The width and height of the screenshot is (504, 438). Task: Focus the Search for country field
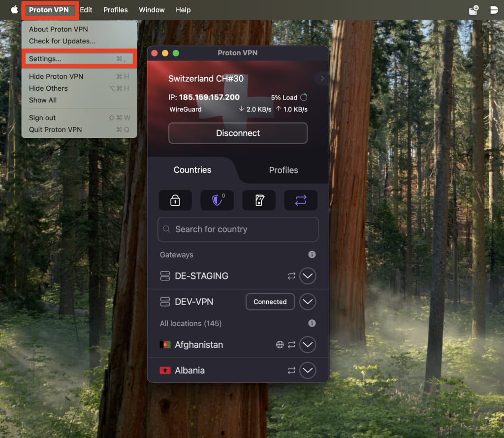[238, 229]
